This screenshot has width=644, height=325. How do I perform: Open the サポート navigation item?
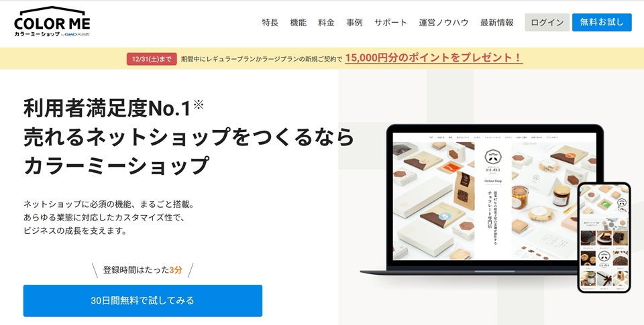click(x=390, y=23)
